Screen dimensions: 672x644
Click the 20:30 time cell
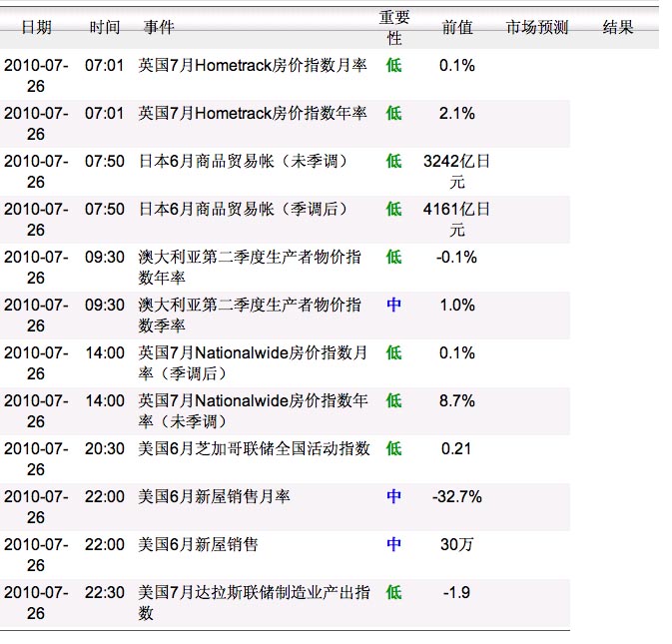tap(105, 449)
